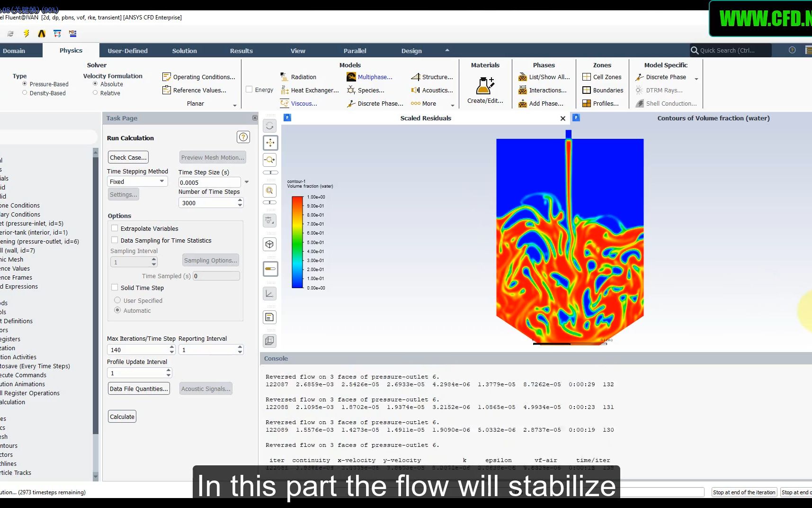
Task: Open the Time Stepping Method dropdown
Action: [137, 181]
